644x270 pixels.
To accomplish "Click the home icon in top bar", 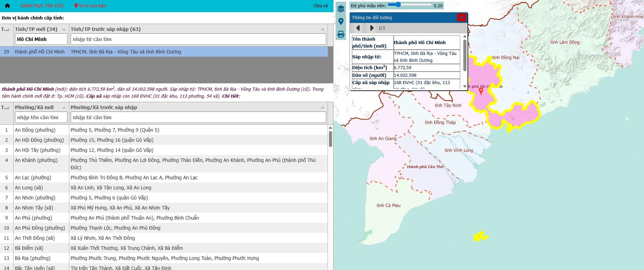I will click(x=7, y=6).
